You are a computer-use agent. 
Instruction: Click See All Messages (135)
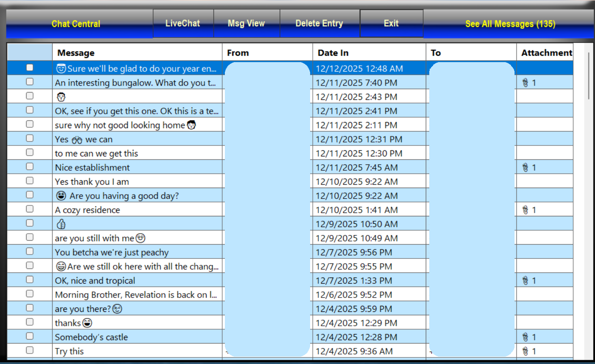click(510, 24)
